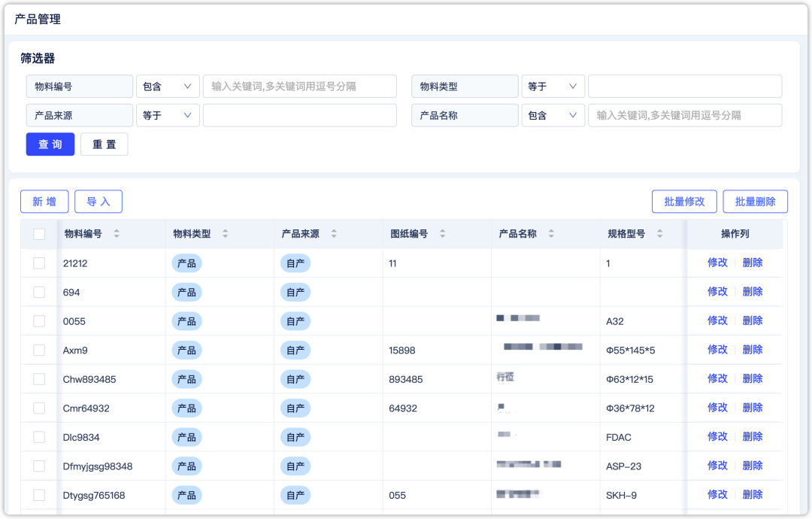This screenshot has width=812, height=519.
Task: Click 新增 to add a product
Action: point(44,201)
